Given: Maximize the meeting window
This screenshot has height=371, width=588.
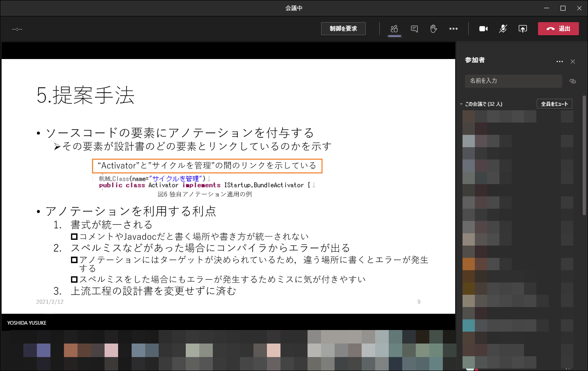Looking at the screenshot, I should (x=563, y=8).
